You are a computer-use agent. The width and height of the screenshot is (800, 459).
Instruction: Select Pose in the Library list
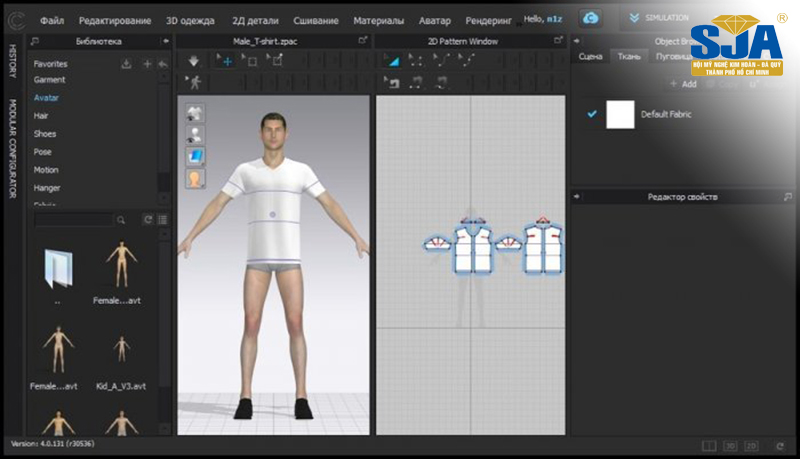(42, 151)
